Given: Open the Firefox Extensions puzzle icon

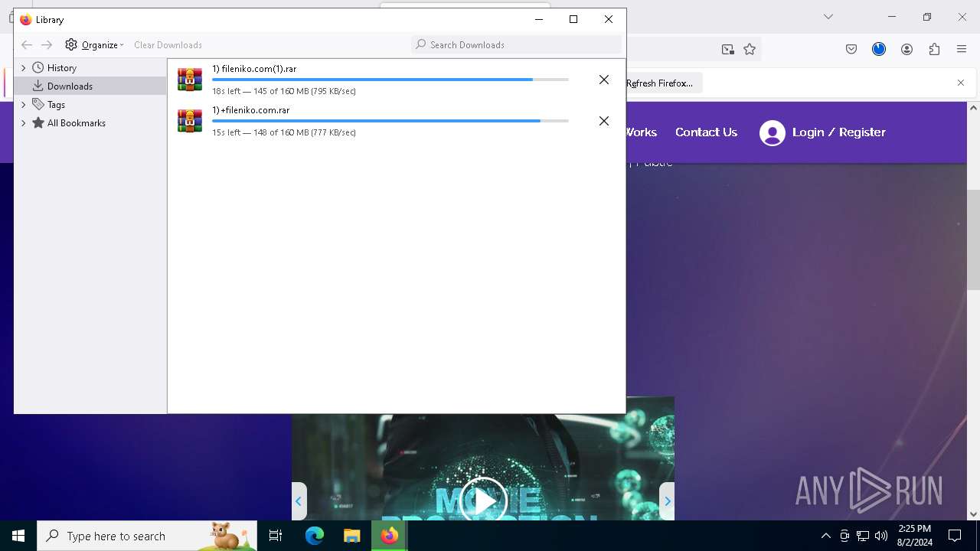Looking at the screenshot, I should click(934, 49).
